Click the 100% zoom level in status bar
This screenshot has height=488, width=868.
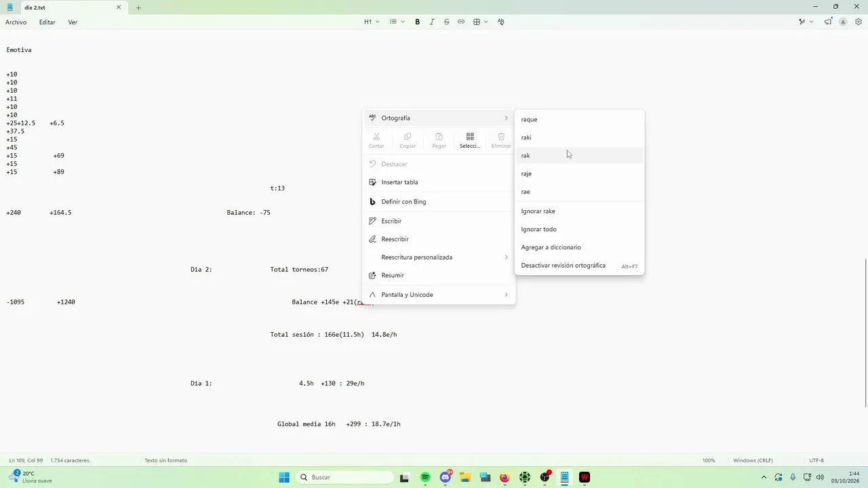point(709,460)
